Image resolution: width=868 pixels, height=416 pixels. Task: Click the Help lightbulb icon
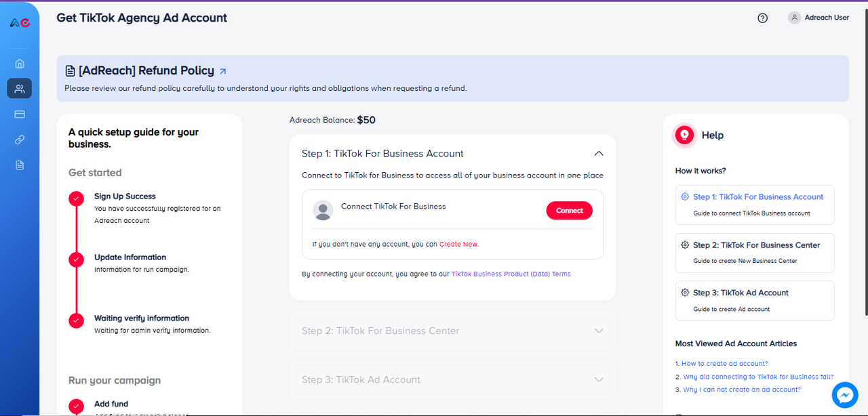[684, 136]
